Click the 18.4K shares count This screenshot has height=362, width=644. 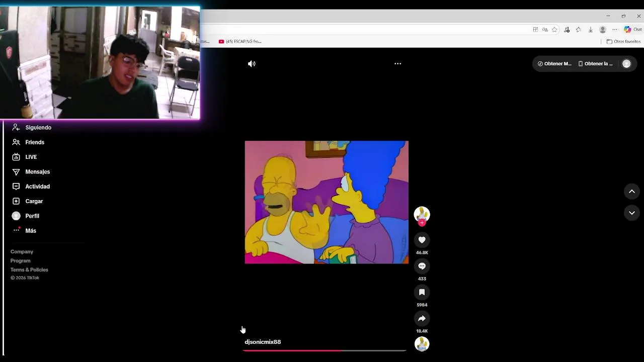pos(422,331)
